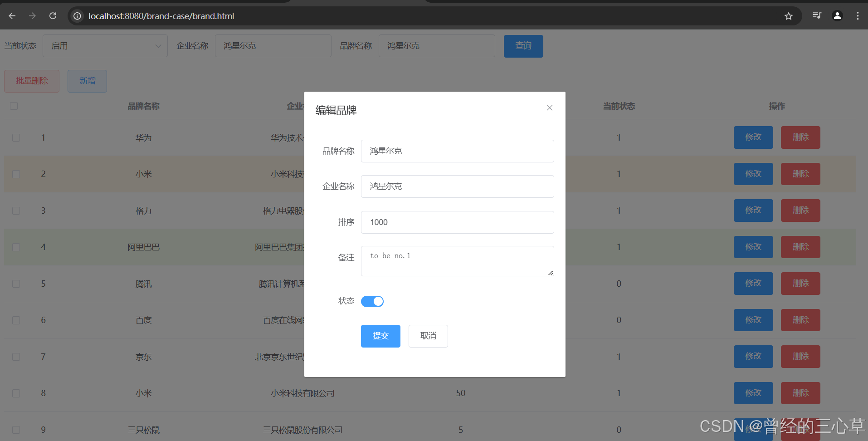Grab the 备注 textarea resize handle

(550, 273)
